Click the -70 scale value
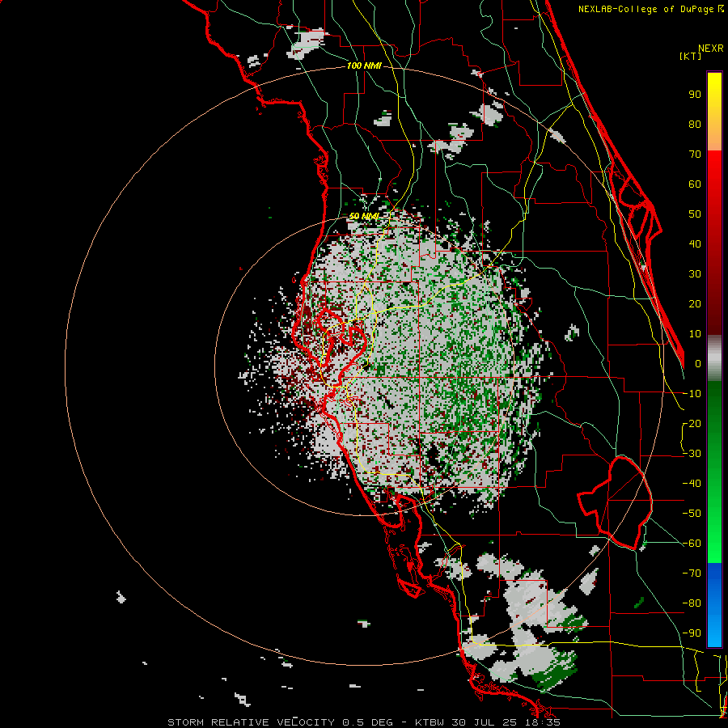 pos(692,574)
